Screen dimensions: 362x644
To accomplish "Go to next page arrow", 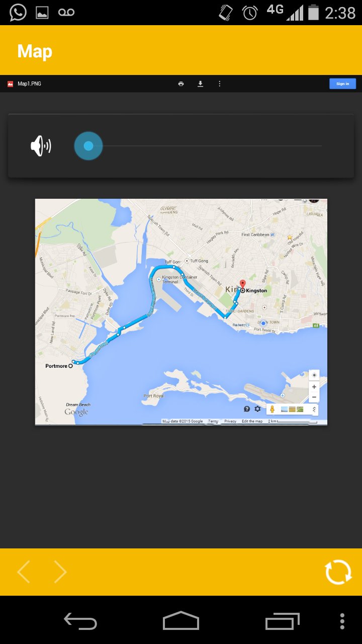I will (60, 572).
